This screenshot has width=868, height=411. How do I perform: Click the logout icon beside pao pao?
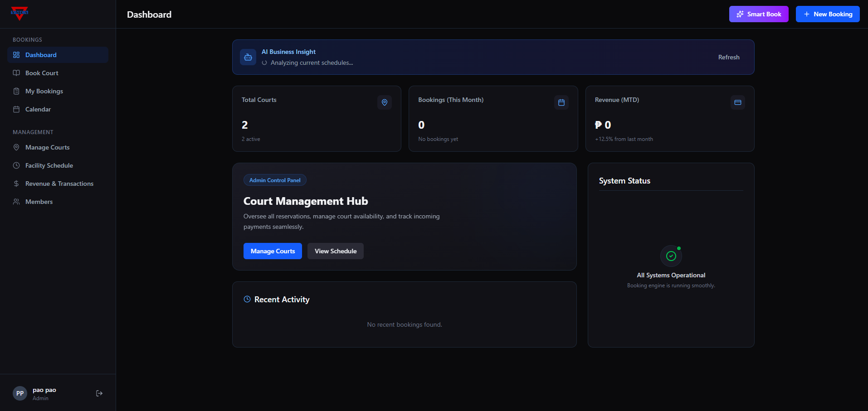click(99, 393)
